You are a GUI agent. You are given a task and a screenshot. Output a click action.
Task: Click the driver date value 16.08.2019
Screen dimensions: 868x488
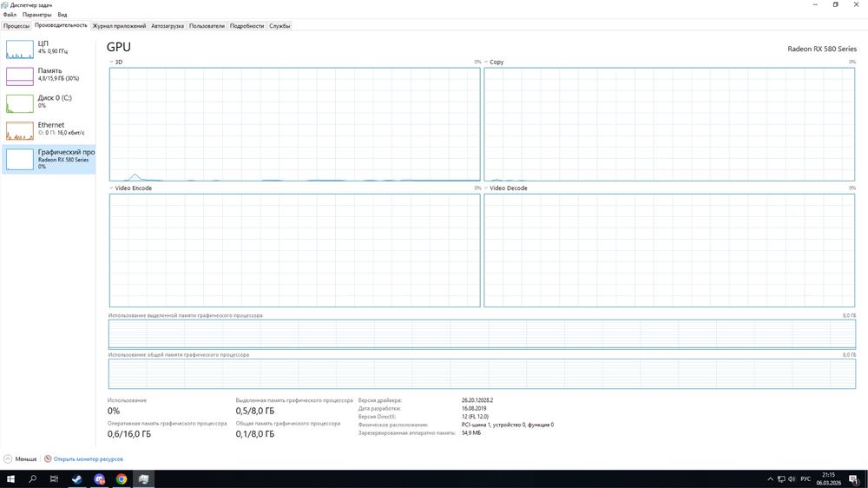point(474,408)
